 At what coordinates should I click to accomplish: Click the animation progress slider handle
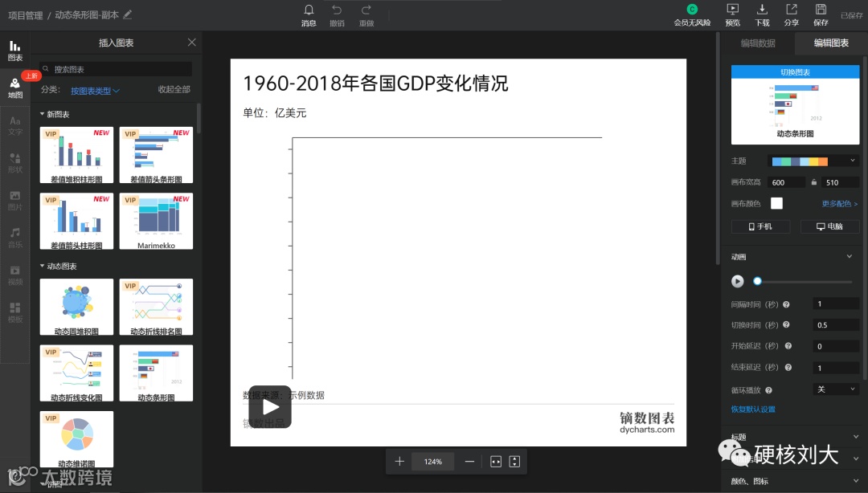[757, 281]
